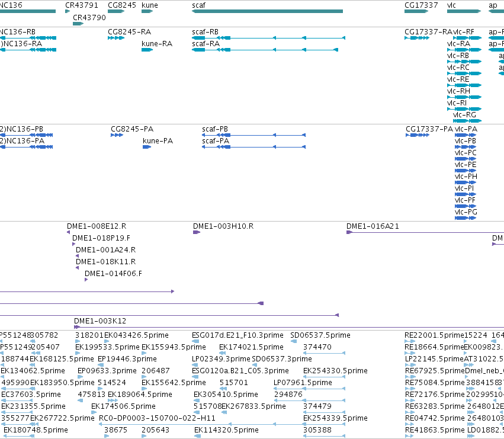Screen dimensions: 504x439
Task: Click the scaf-PA protein label
Action: click(216, 141)
